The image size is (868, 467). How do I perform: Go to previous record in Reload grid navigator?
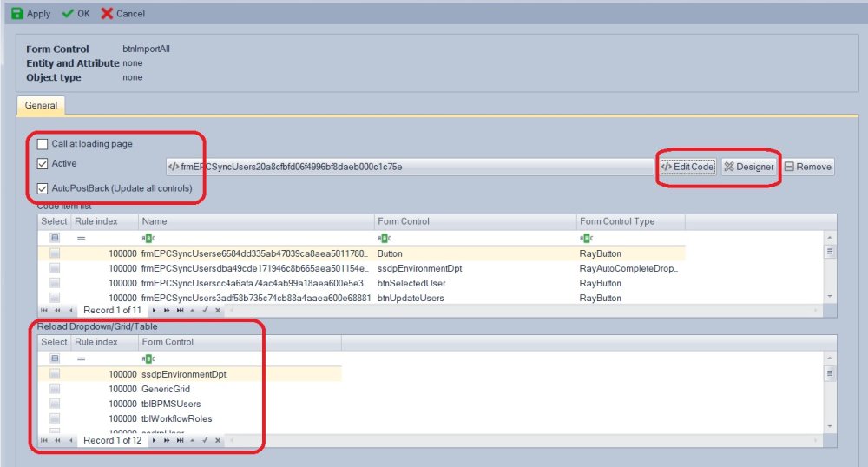coord(71,440)
